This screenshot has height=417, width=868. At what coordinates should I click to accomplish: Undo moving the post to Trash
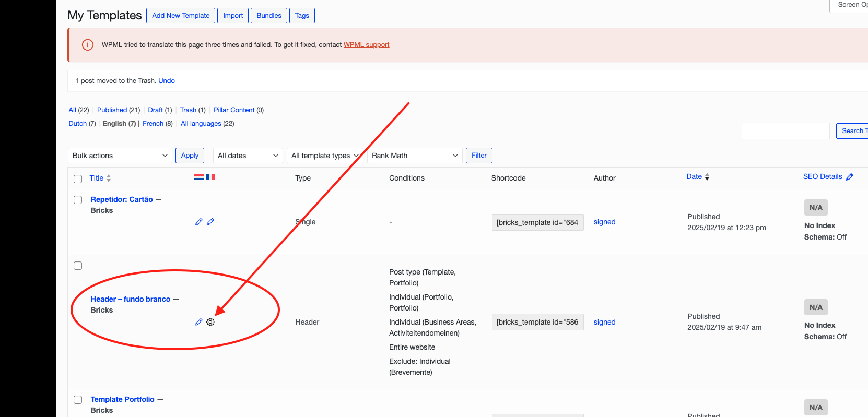(167, 81)
